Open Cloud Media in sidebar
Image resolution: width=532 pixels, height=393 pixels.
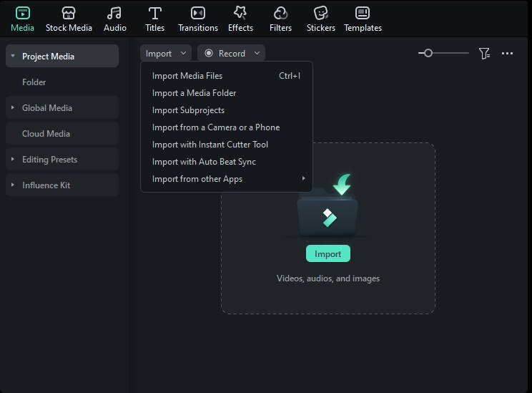62,133
